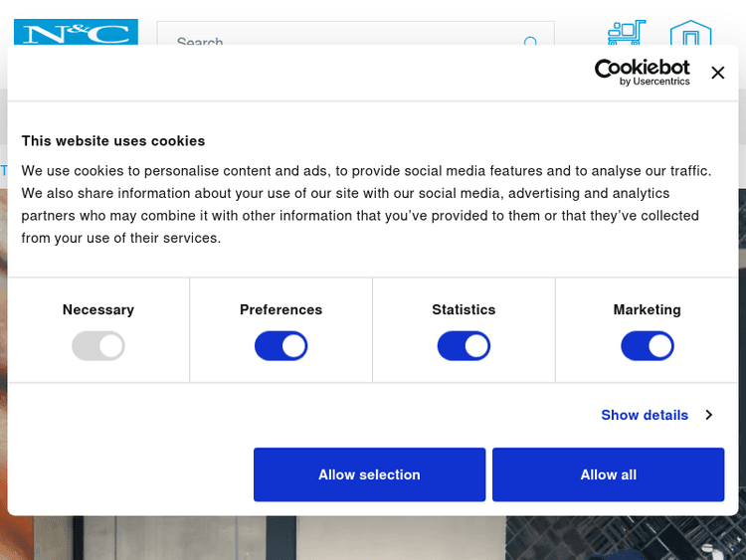The width and height of the screenshot is (746, 560).
Task: Click the Cookiebot by Usercentrics logo
Action: (x=642, y=72)
